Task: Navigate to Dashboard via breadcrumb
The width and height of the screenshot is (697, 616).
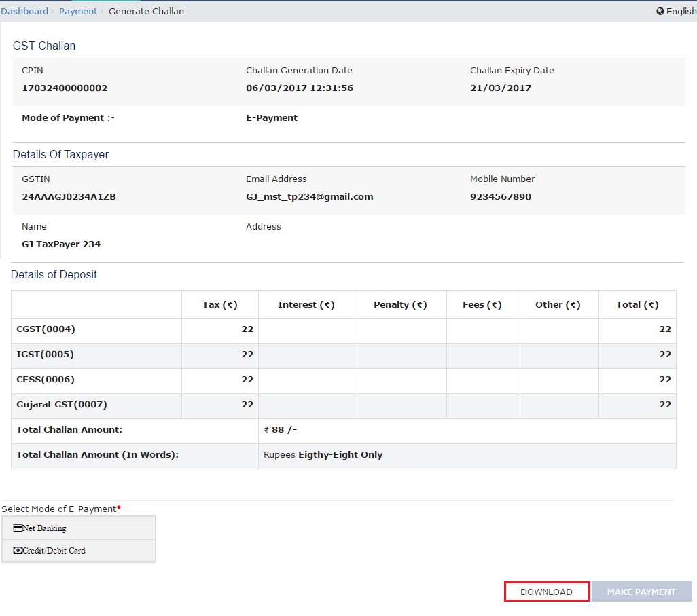Action: click(x=24, y=11)
